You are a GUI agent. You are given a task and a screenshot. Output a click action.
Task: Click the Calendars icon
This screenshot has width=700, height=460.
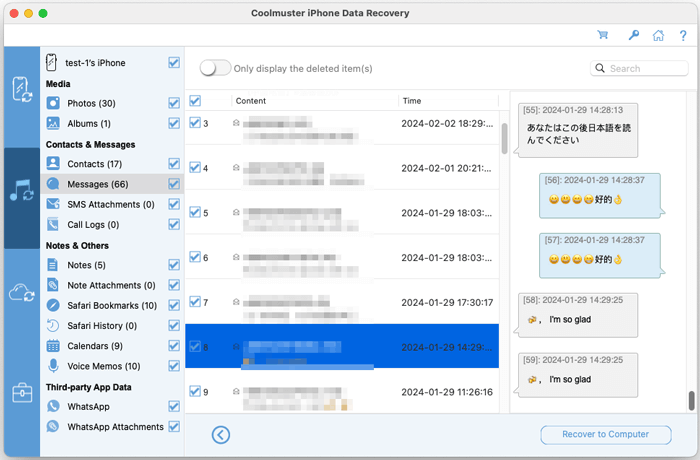[53, 346]
